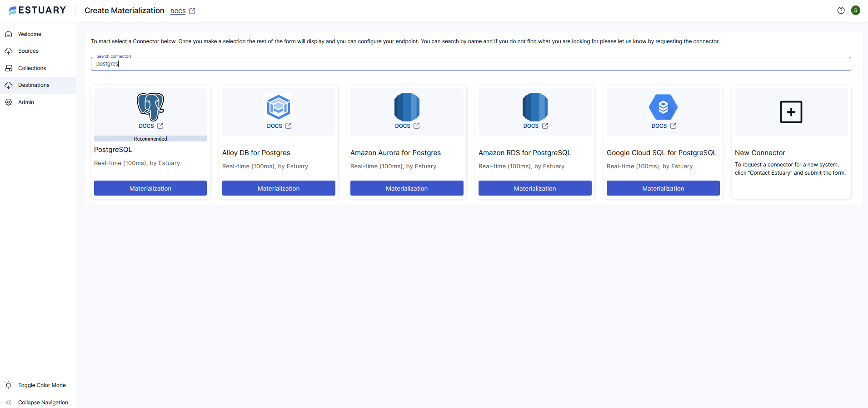The image size is (868, 408).
Task: Click external link icon beside header DOCS
Action: coord(192,11)
